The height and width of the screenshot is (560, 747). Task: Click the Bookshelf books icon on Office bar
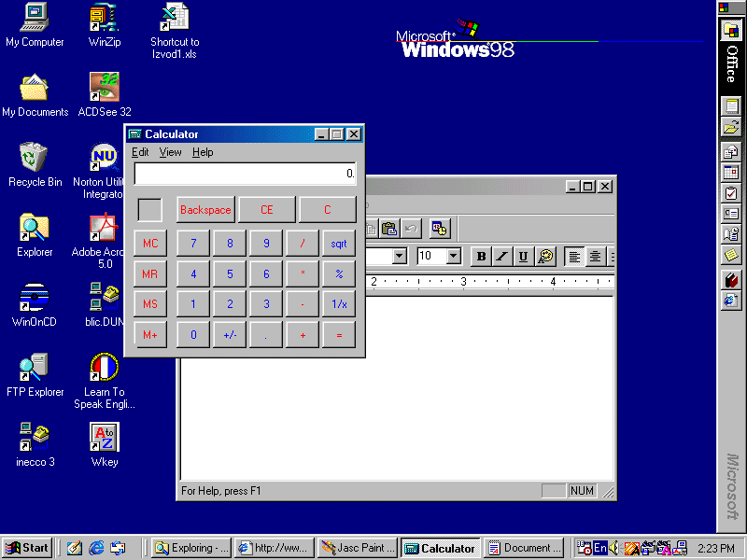731,280
